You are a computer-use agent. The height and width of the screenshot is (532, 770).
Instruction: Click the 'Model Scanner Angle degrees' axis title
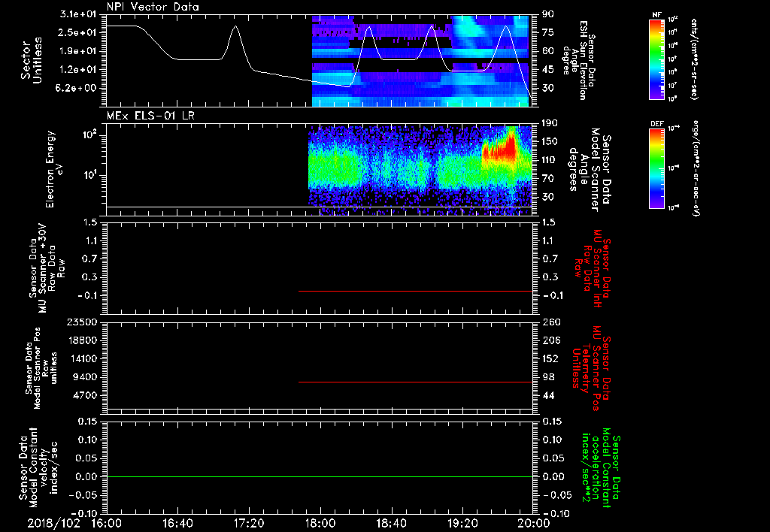[x=590, y=170]
